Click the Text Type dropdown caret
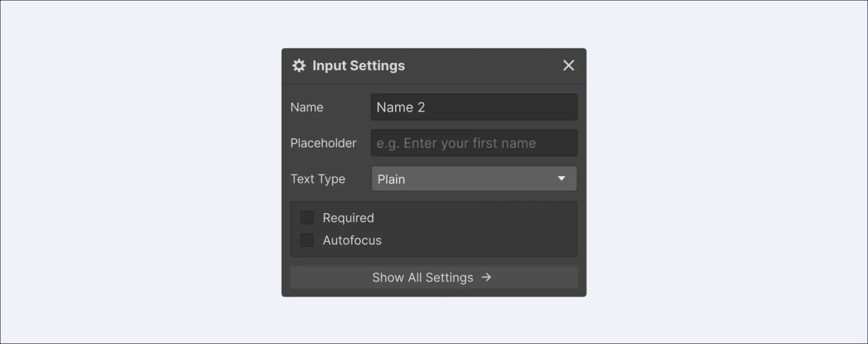The width and height of the screenshot is (868, 344). 561,179
